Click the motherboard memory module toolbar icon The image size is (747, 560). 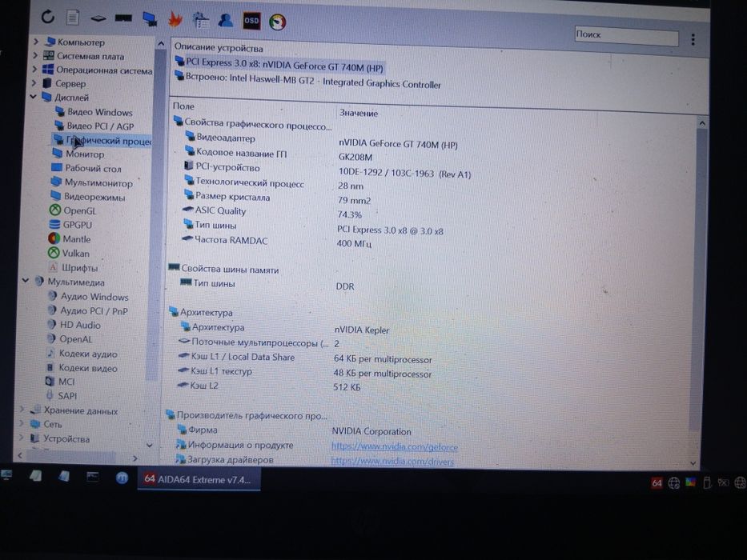coord(98,18)
